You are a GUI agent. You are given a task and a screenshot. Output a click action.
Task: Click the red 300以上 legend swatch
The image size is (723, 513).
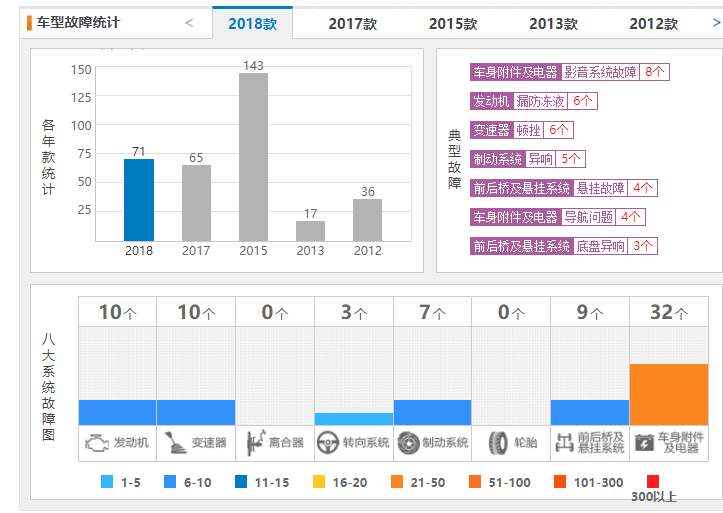pos(653,482)
